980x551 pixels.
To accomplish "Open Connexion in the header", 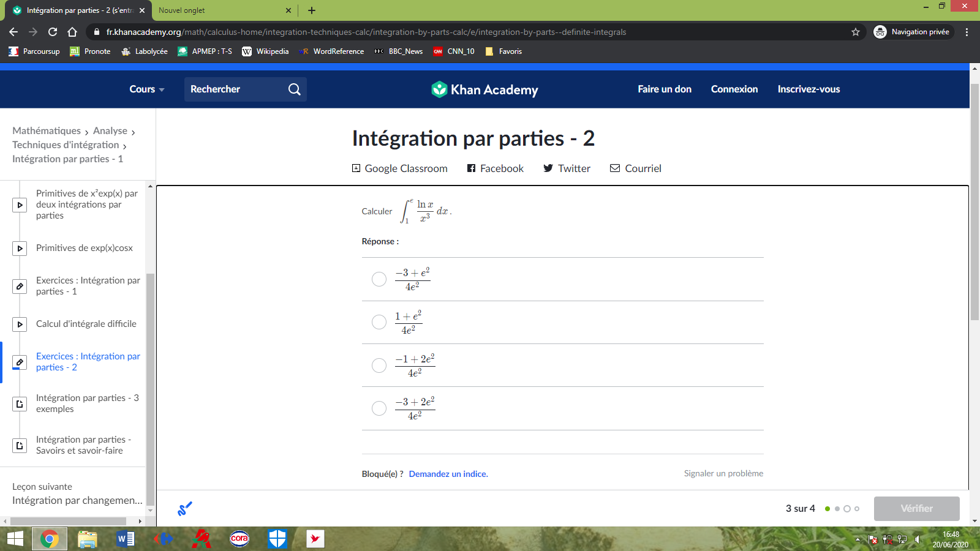I will (x=734, y=89).
